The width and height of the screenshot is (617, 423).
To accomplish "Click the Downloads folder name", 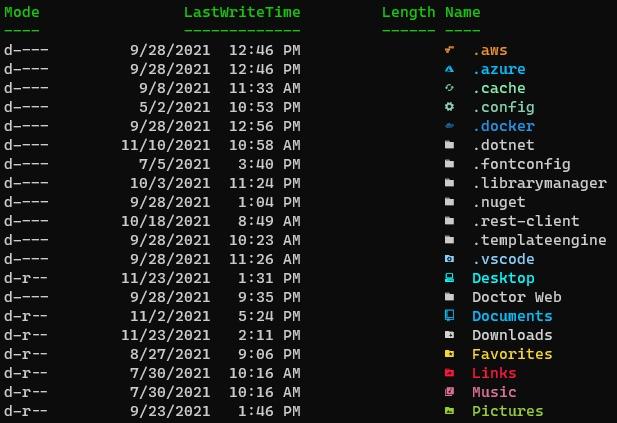I will pos(512,335).
